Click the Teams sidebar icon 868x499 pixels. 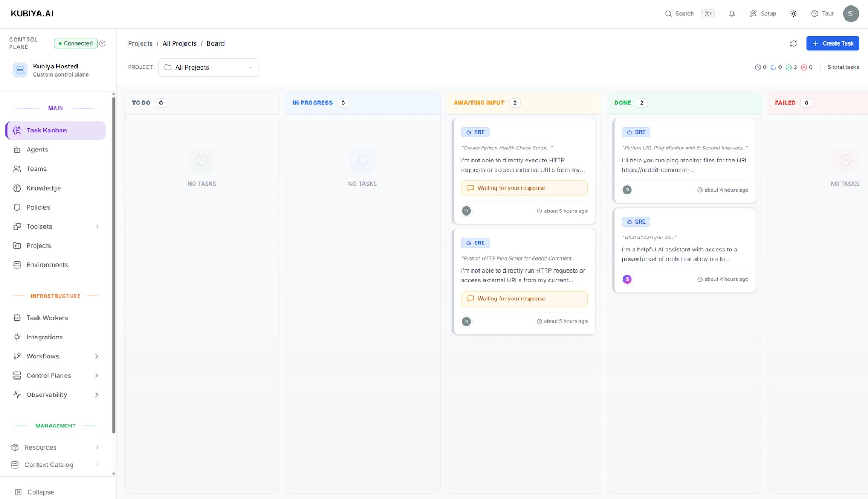pos(17,169)
